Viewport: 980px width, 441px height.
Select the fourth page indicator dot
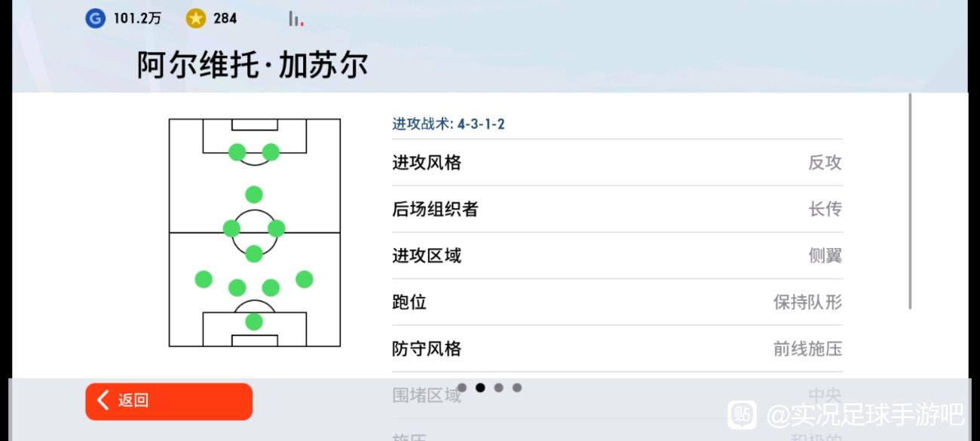[x=517, y=387]
